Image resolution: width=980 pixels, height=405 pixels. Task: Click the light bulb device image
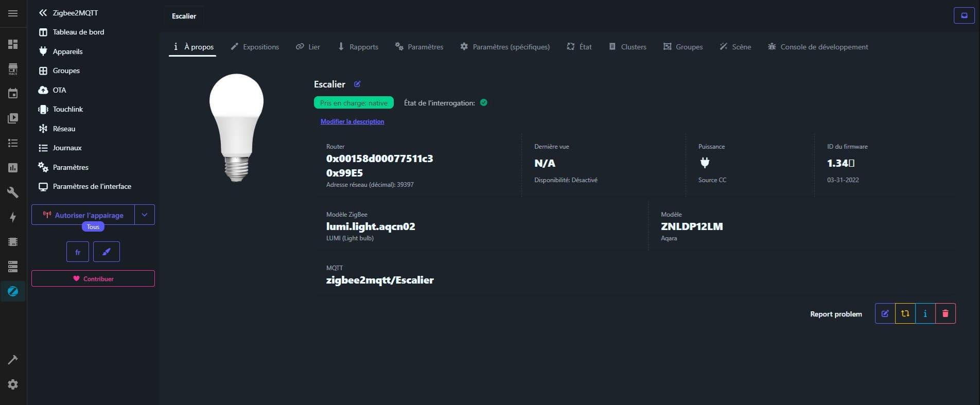tap(236, 127)
